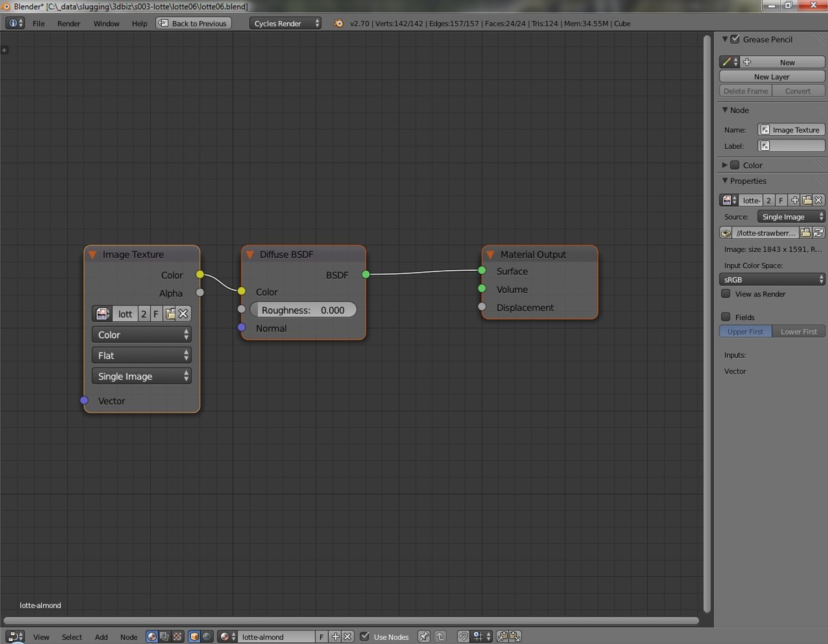
Task: Click the Back to Previous button
Action: (x=193, y=23)
